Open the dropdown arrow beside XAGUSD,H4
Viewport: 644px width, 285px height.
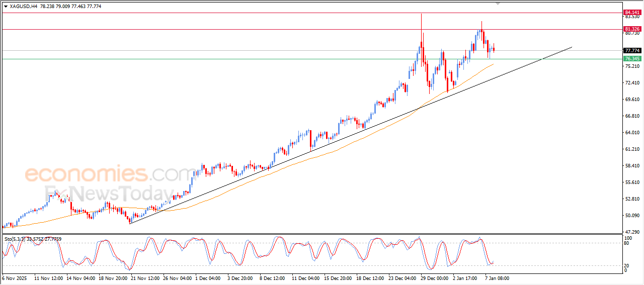coord(6,7)
